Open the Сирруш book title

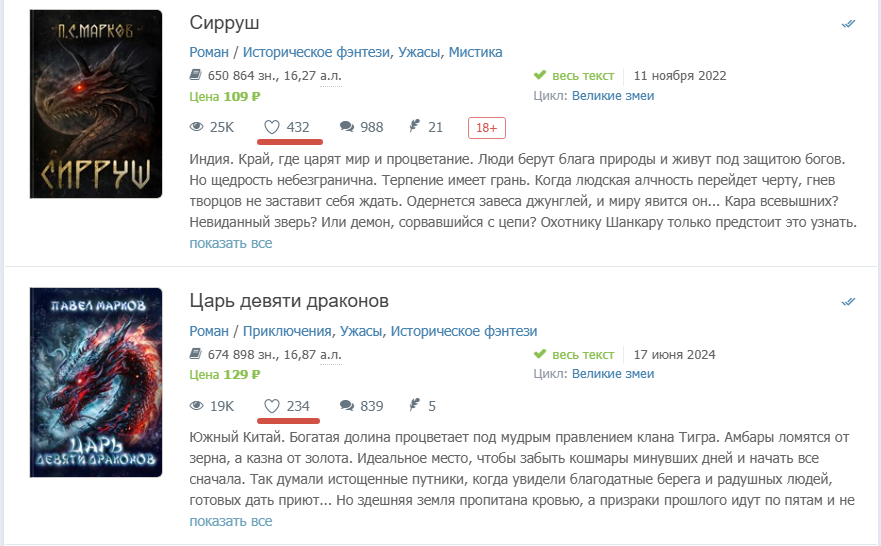pos(224,23)
